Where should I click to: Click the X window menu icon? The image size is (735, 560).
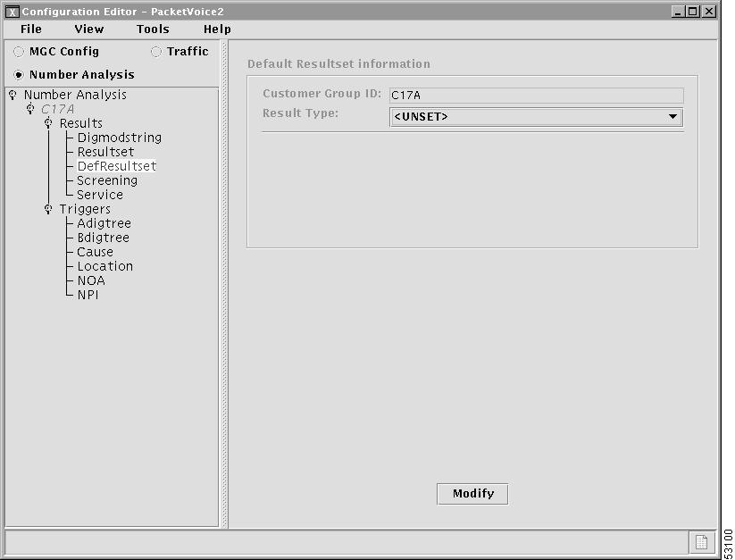tap(13, 12)
